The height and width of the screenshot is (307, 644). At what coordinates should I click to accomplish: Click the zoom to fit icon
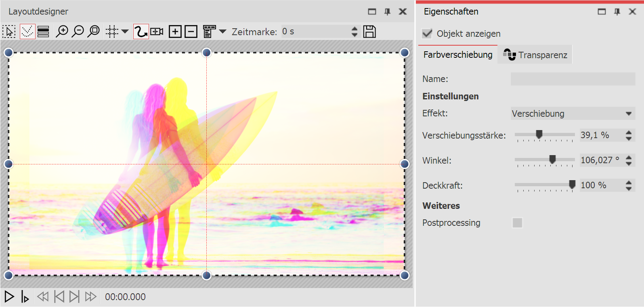click(x=94, y=32)
